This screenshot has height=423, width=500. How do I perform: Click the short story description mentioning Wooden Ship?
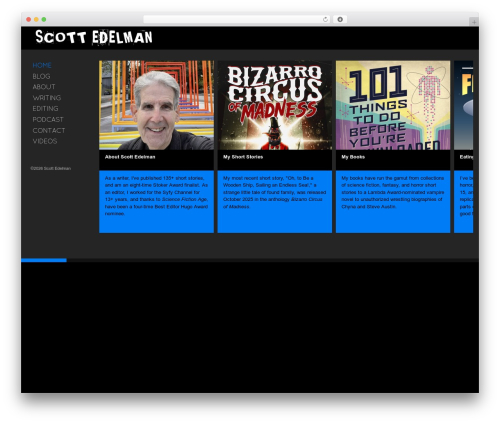[275, 192]
